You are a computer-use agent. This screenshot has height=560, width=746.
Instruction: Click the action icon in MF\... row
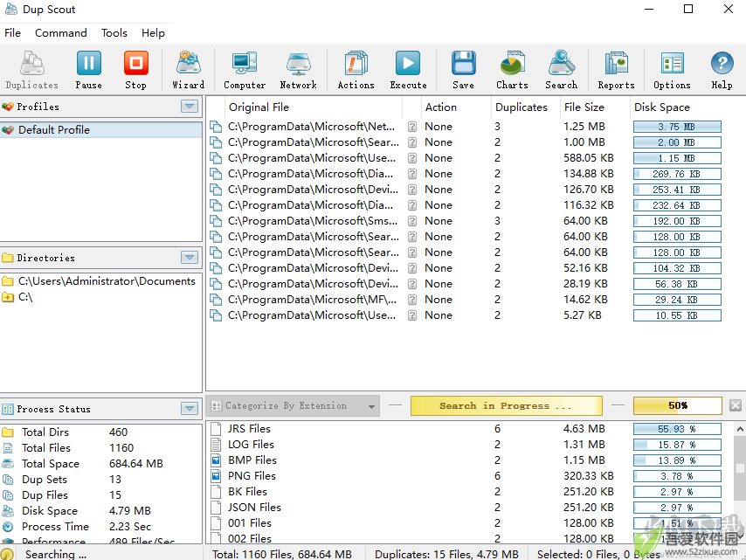point(412,300)
